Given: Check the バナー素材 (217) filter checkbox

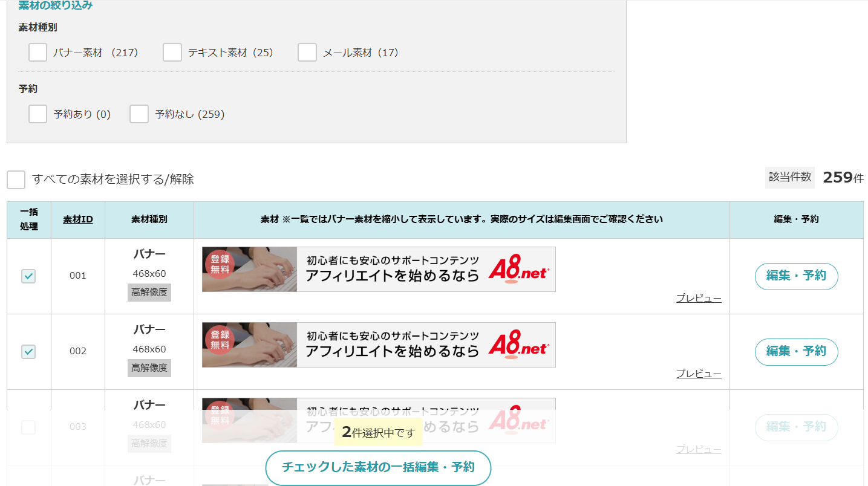Looking at the screenshot, I should [38, 53].
